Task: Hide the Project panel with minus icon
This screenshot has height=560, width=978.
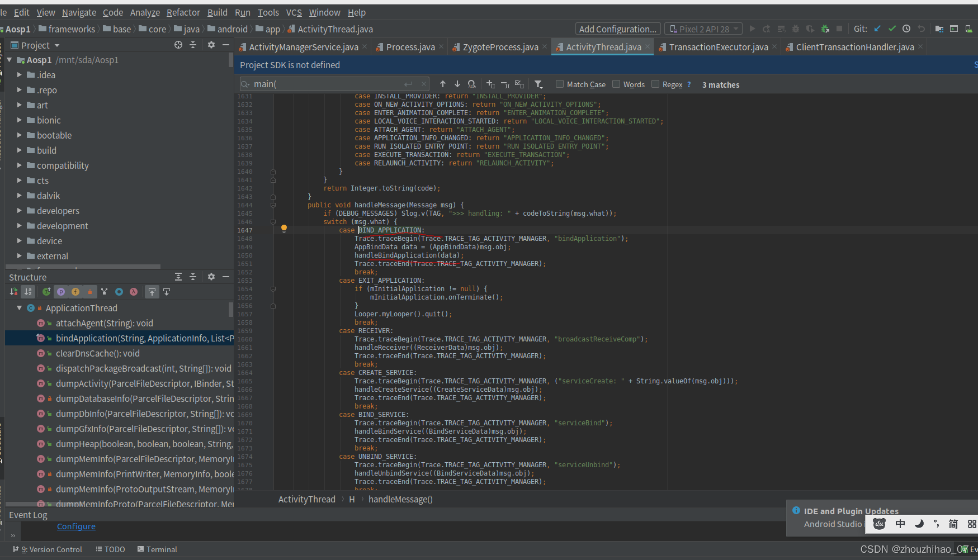Action: pos(226,45)
